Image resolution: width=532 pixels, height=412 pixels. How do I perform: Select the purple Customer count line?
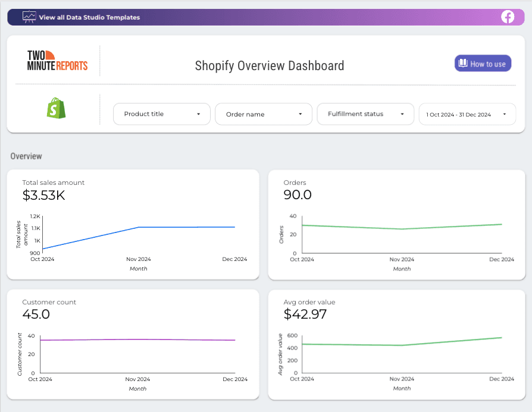(137, 340)
